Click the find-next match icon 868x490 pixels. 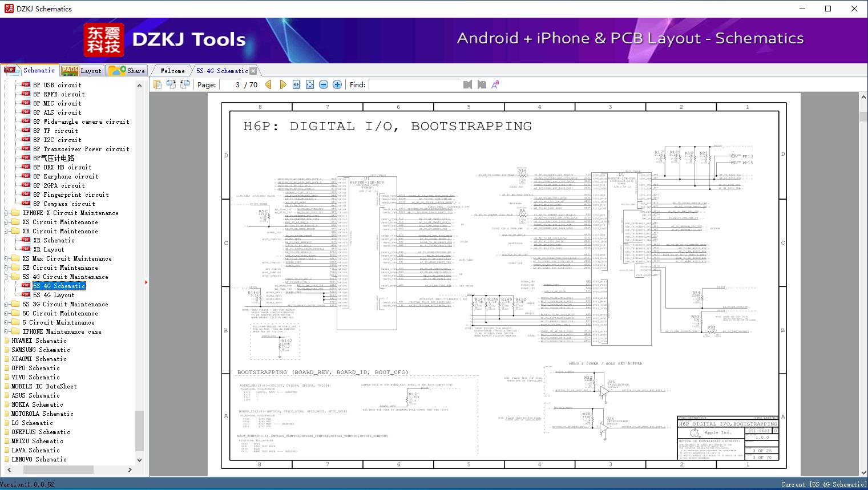click(480, 84)
